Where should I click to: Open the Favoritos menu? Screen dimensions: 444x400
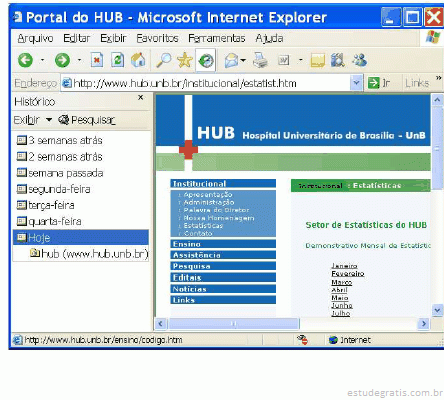point(157,38)
